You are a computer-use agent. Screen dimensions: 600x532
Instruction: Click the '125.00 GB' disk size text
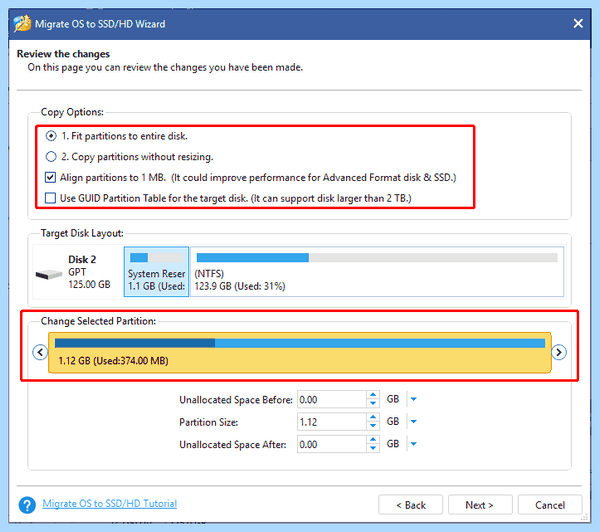pyautogui.click(x=89, y=284)
